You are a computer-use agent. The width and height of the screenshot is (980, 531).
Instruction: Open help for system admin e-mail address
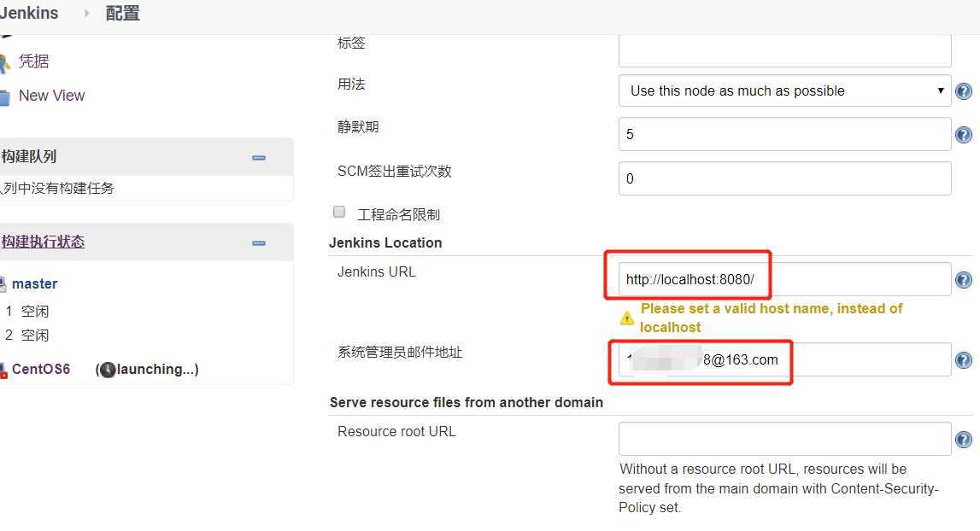[964, 360]
